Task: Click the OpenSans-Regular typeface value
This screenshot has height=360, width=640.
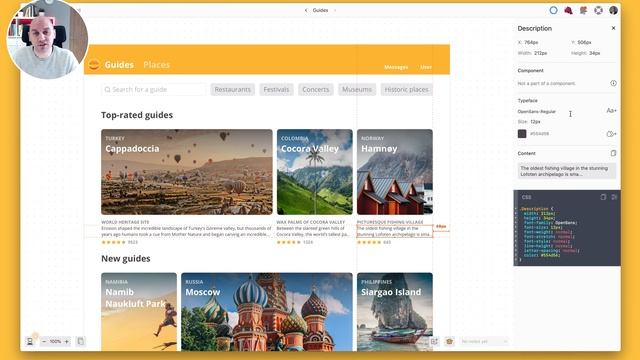Action: pos(537,111)
